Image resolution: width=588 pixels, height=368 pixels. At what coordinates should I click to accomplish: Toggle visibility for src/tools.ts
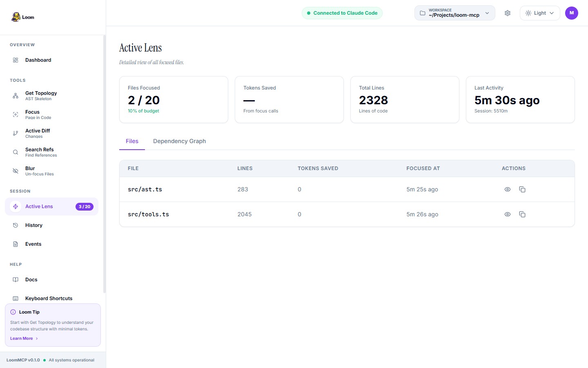pyautogui.click(x=508, y=214)
